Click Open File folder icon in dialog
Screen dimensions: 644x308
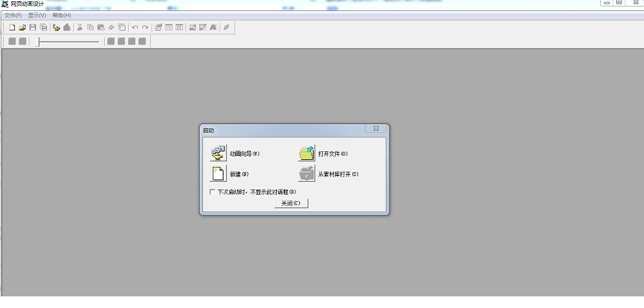306,153
